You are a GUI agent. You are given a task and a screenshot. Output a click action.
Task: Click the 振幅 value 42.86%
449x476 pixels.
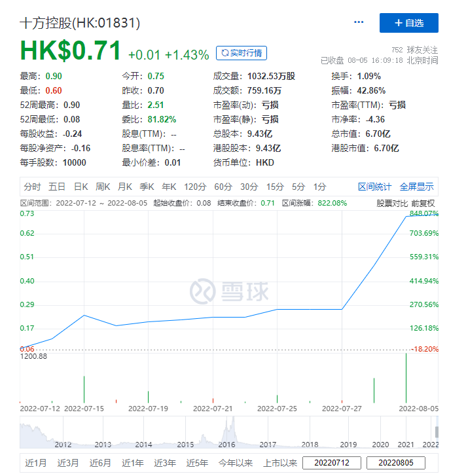coord(371,90)
